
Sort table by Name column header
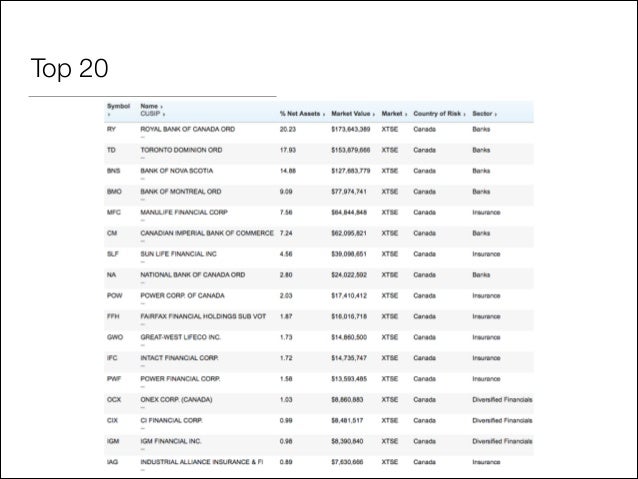click(x=151, y=106)
